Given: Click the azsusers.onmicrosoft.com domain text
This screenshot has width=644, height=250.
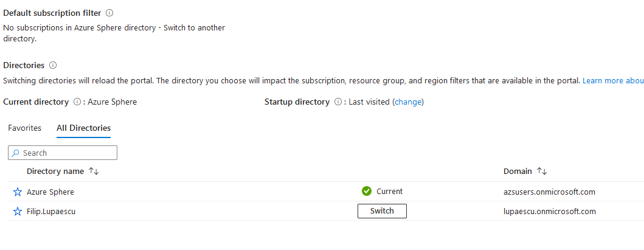Looking at the screenshot, I should (550, 192).
